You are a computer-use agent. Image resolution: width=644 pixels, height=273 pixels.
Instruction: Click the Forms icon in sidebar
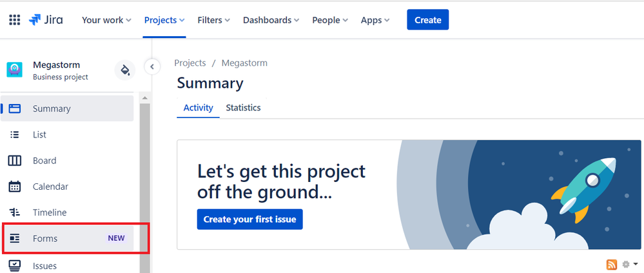14,238
